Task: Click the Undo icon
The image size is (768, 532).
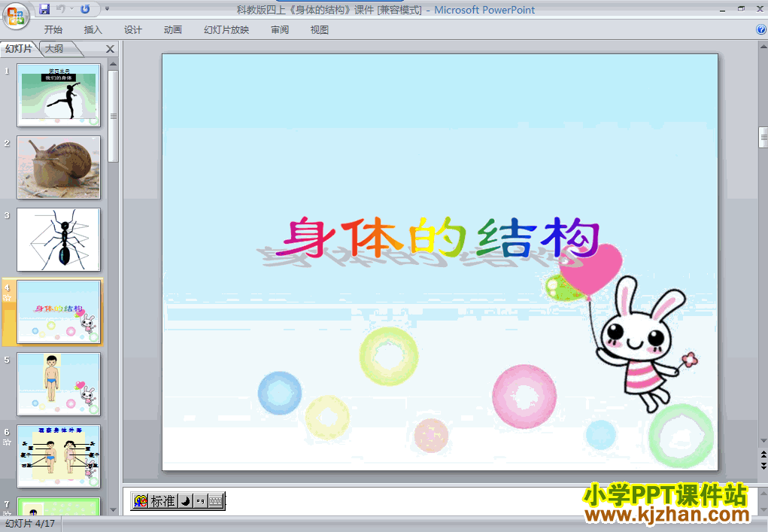Action: 61,9
